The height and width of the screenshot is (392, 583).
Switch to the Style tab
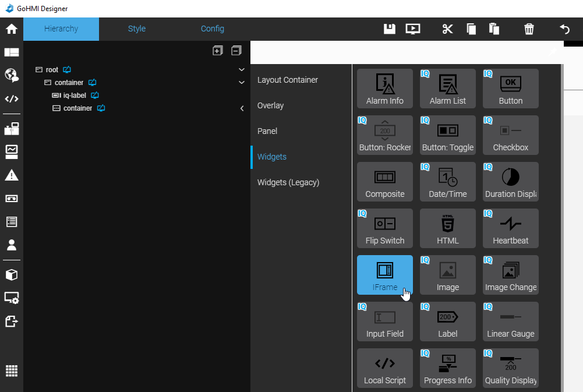[x=137, y=29]
